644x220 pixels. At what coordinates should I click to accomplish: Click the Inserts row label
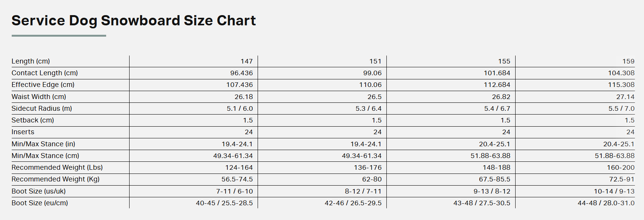coord(23,132)
